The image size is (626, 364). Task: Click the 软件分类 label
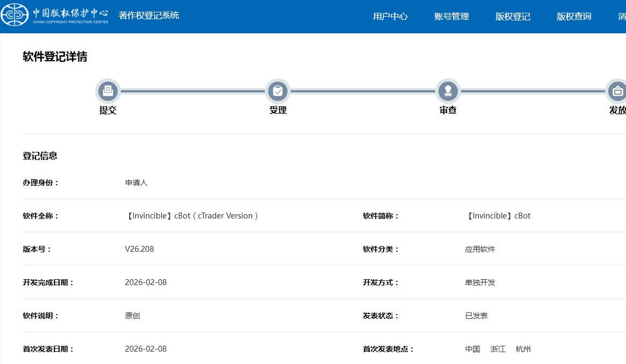click(x=381, y=249)
